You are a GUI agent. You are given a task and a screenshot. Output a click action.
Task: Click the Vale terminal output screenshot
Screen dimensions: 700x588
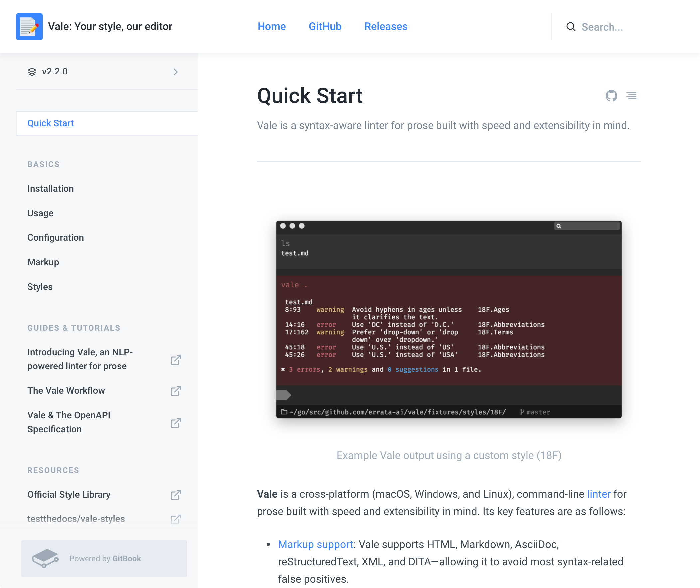tap(449, 319)
